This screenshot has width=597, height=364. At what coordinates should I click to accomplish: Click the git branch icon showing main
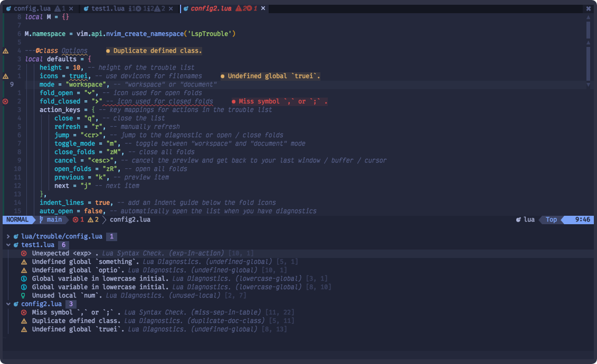pyautogui.click(x=40, y=219)
